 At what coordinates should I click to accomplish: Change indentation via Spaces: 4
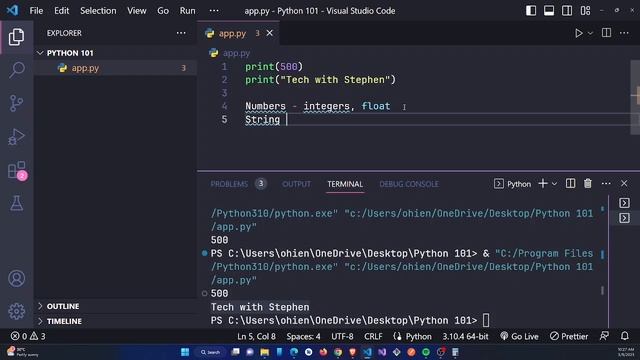[303, 336]
